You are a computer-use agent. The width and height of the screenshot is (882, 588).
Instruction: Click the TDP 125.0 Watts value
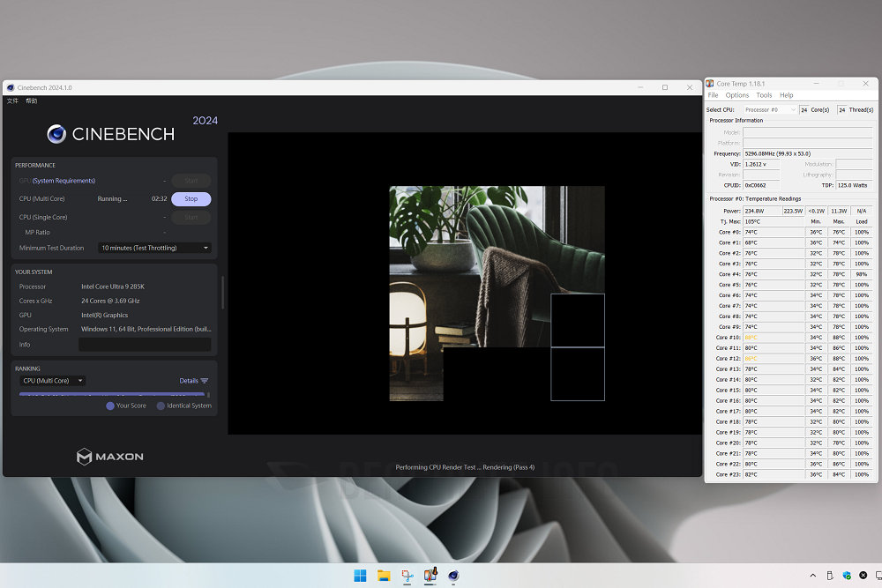click(854, 185)
